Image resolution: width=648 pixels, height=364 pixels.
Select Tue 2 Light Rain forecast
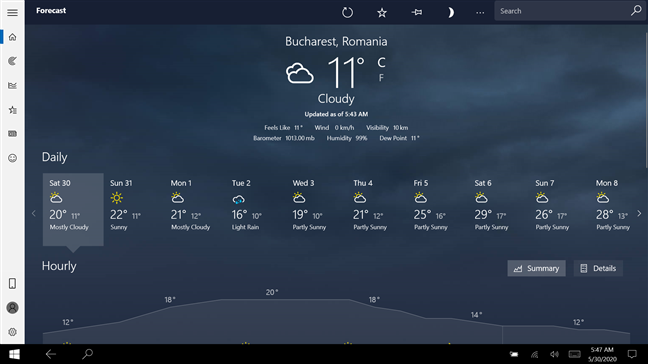255,209
